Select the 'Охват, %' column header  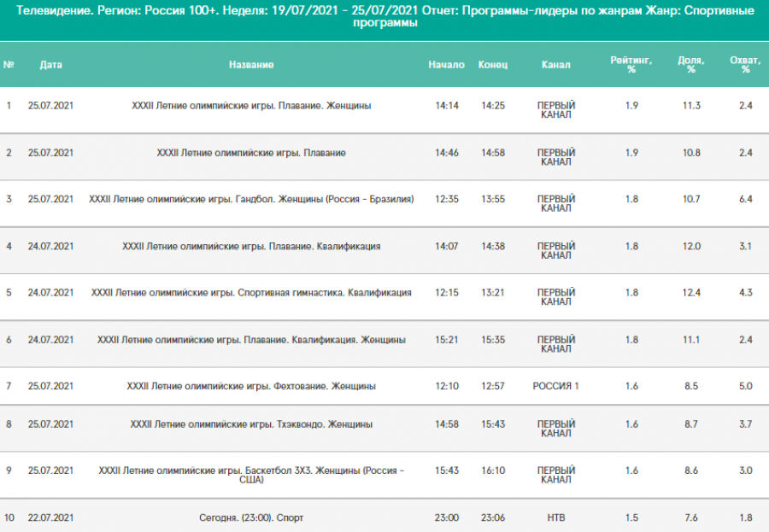[745, 65]
